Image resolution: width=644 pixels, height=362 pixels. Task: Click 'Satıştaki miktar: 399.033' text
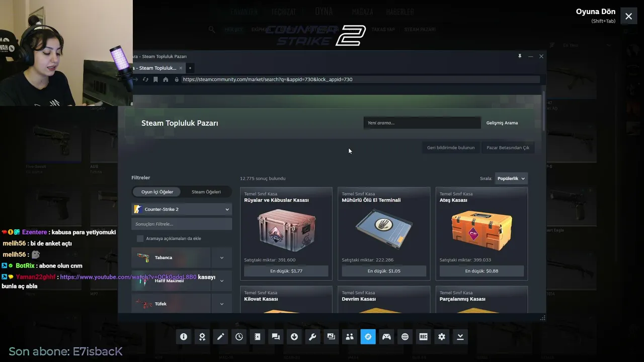point(465,260)
